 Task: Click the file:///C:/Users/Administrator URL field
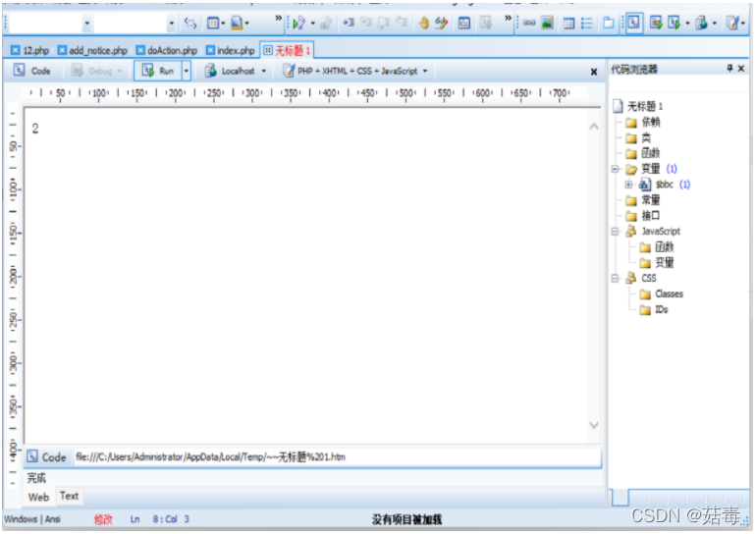336,456
